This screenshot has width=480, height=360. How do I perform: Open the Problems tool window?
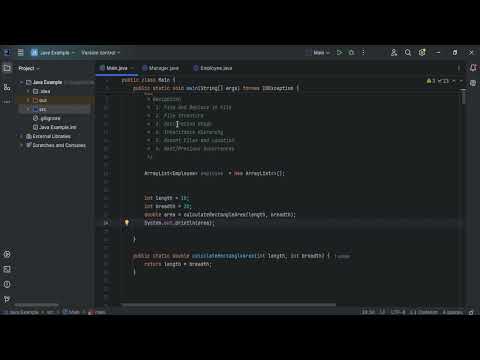pyautogui.click(x=7, y=284)
